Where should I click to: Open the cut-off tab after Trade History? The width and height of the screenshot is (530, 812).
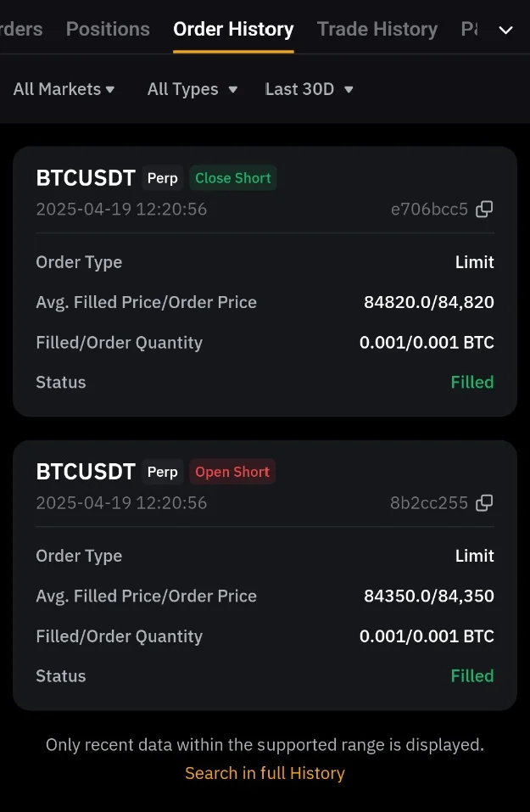pyautogui.click(x=469, y=30)
